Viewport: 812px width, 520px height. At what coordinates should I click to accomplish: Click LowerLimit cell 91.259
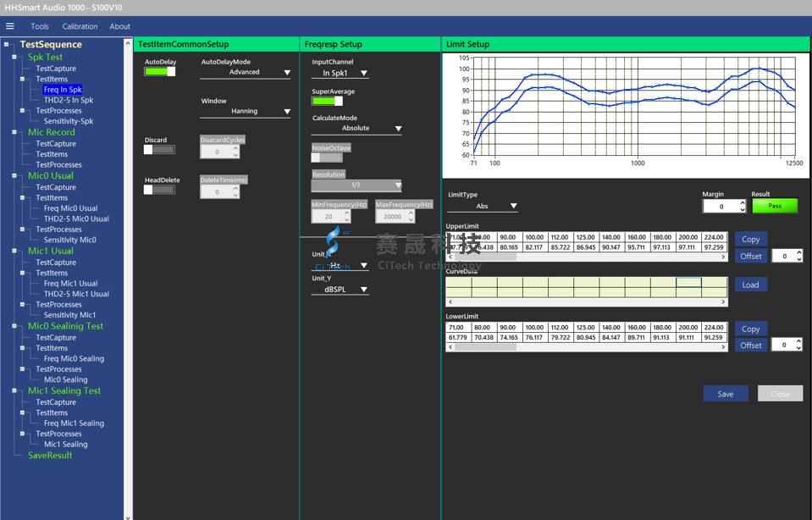[x=714, y=338]
